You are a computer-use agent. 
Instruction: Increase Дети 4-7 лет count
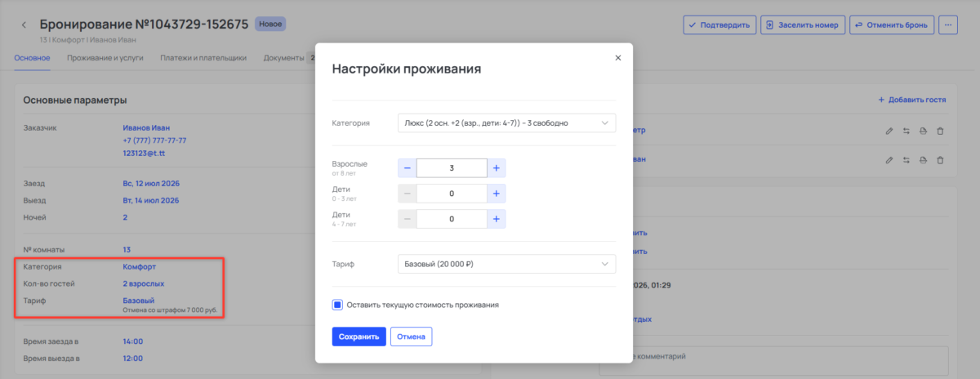pos(496,219)
